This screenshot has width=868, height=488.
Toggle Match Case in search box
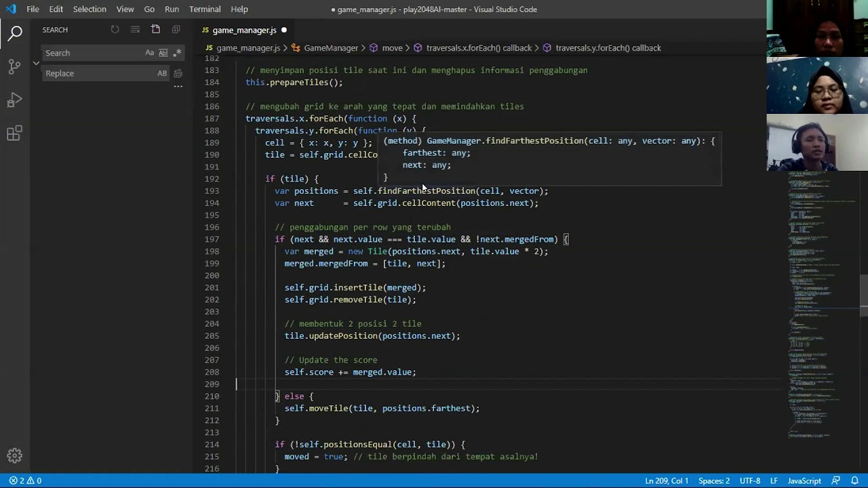149,53
